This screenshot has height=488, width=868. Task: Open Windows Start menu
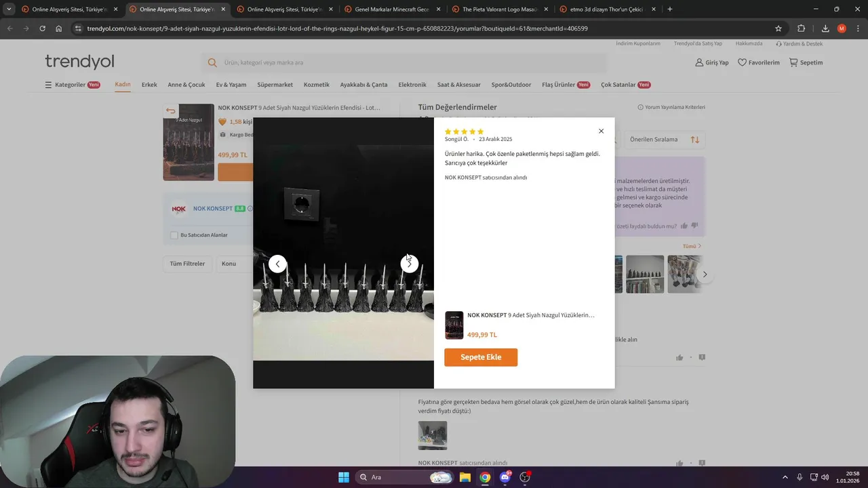coord(344,477)
